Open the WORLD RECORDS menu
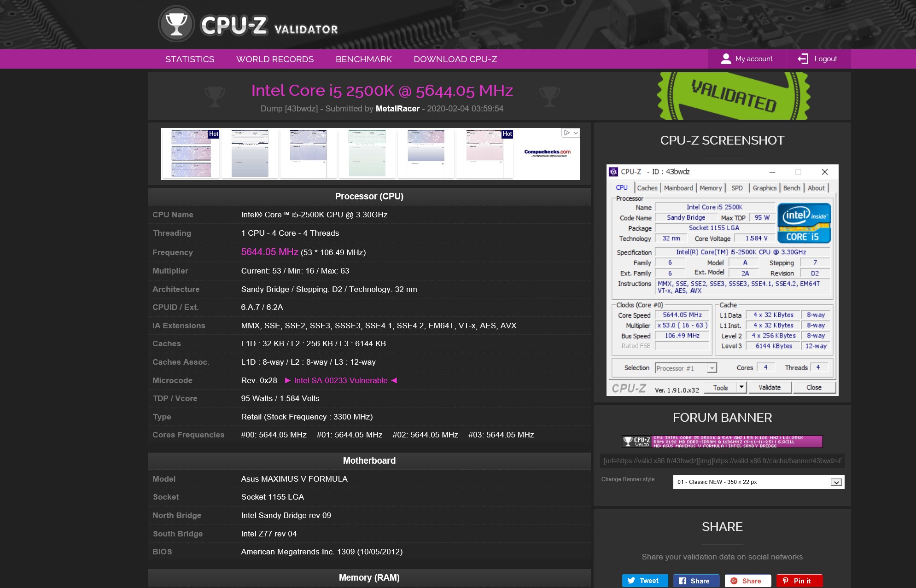This screenshot has width=916, height=588. [x=275, y=59]
